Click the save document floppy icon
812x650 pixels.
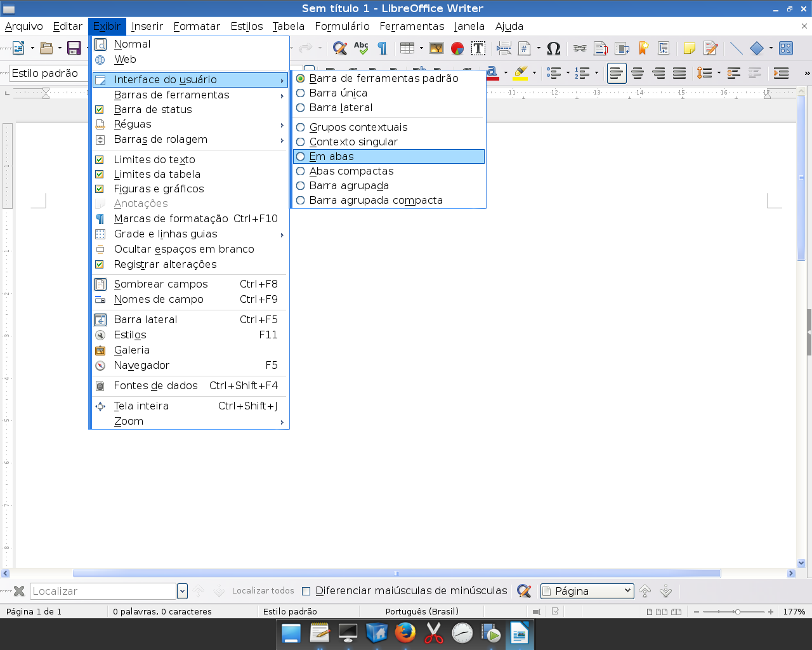point(74,48)
